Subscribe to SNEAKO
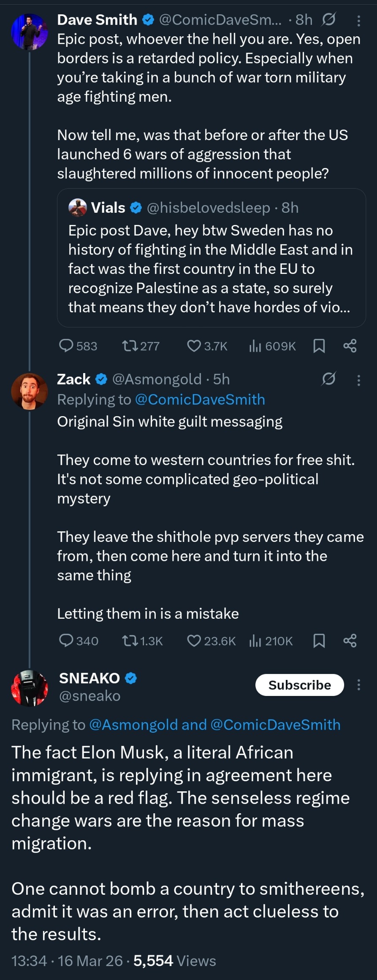This screenshot has height=980, width=377. (x=299, y=685)
